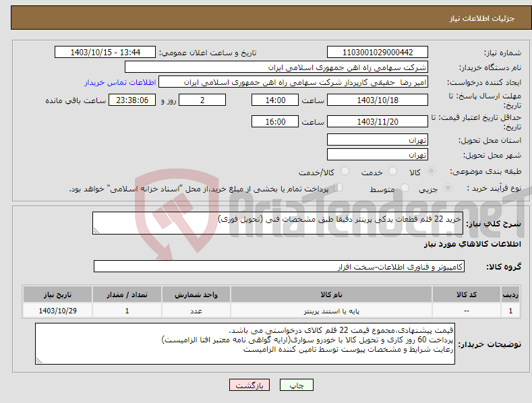Click the 14:00 deadline time field
The width and height of the screenshot is (532, 403).
pos(275,100)
